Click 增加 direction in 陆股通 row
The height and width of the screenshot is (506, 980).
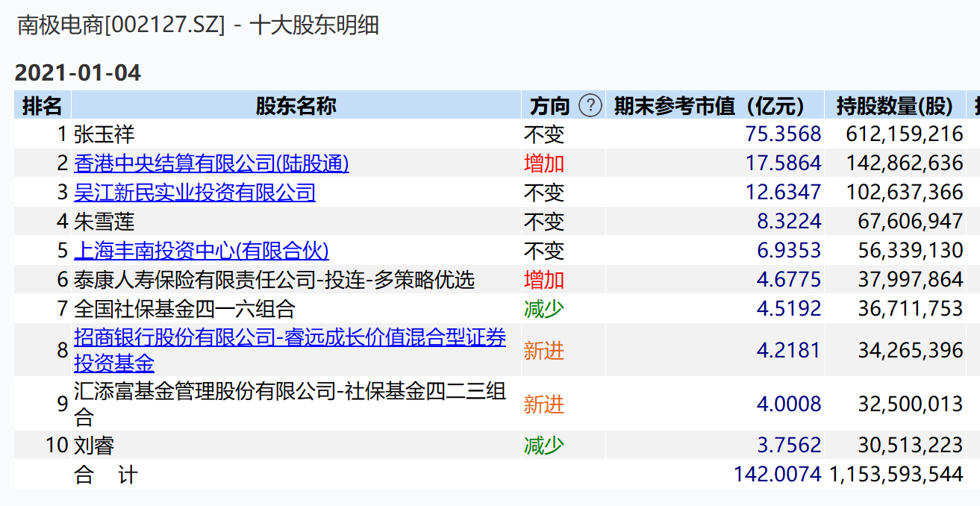(x=544, y=163)
